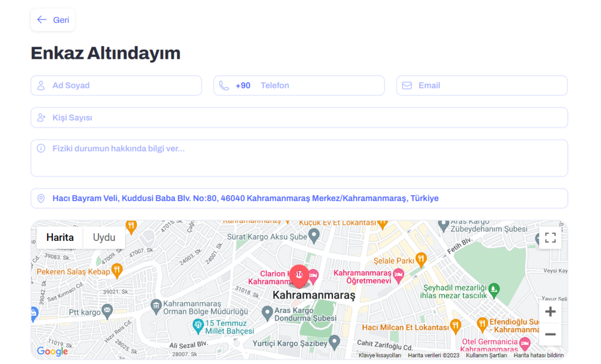Viewport: 601px width, 364px height.
Task: Select the address field with Hacı Bayram Veli
Action: [299, 198]
